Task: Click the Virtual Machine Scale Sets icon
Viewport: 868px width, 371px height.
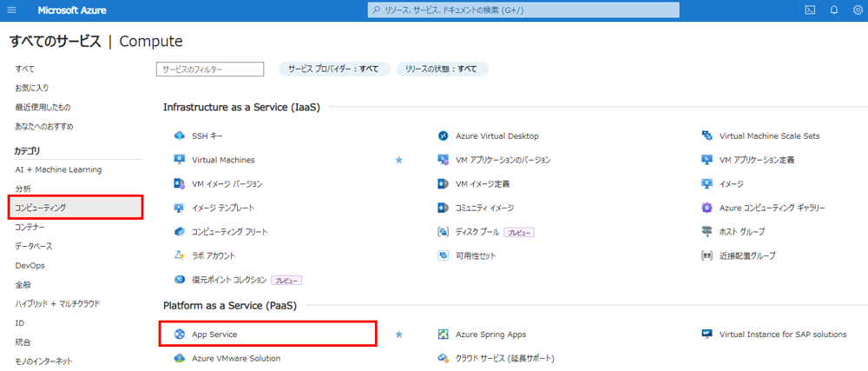Action: pos(707,136)
